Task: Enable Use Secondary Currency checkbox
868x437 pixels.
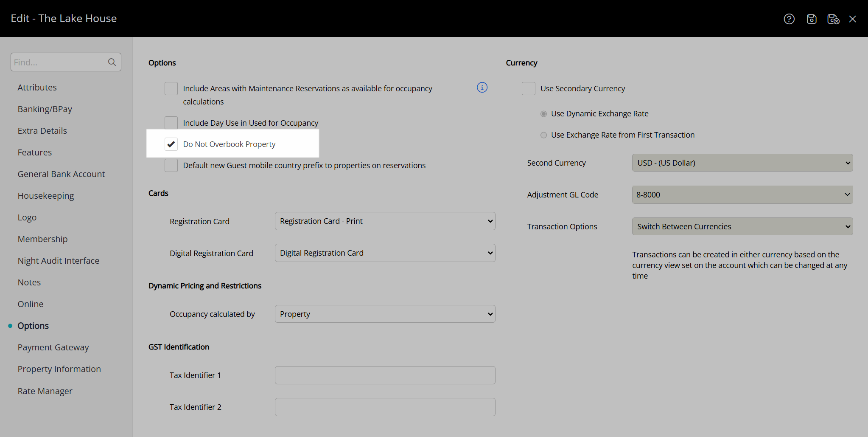Action: pyautogui.click(x=528, y=88)
